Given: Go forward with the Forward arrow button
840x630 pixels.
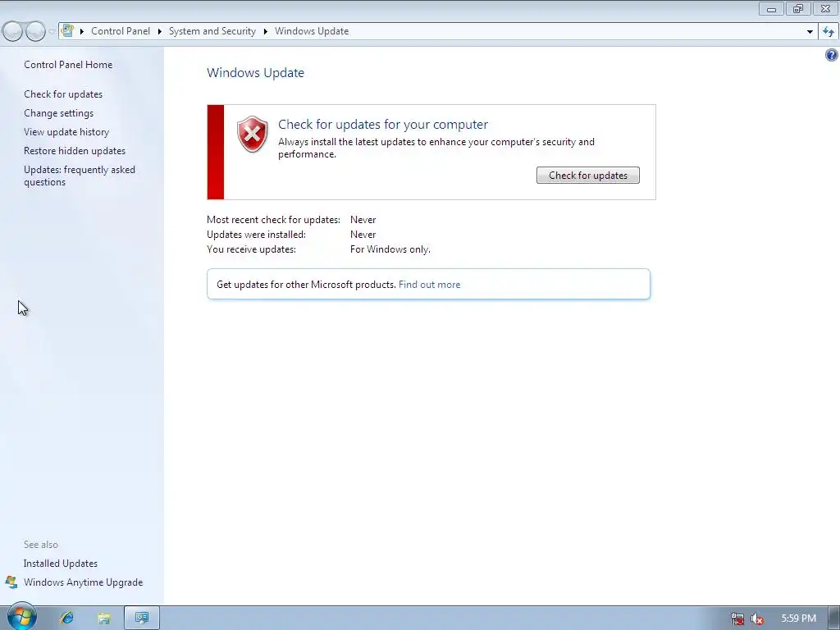Looking at the screenshot, I should click(x=35, y=32).
